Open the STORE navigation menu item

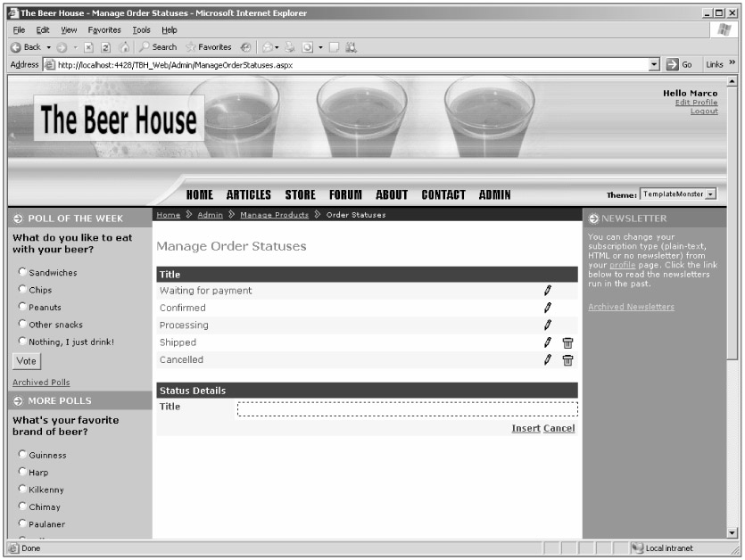pos(300,194)
